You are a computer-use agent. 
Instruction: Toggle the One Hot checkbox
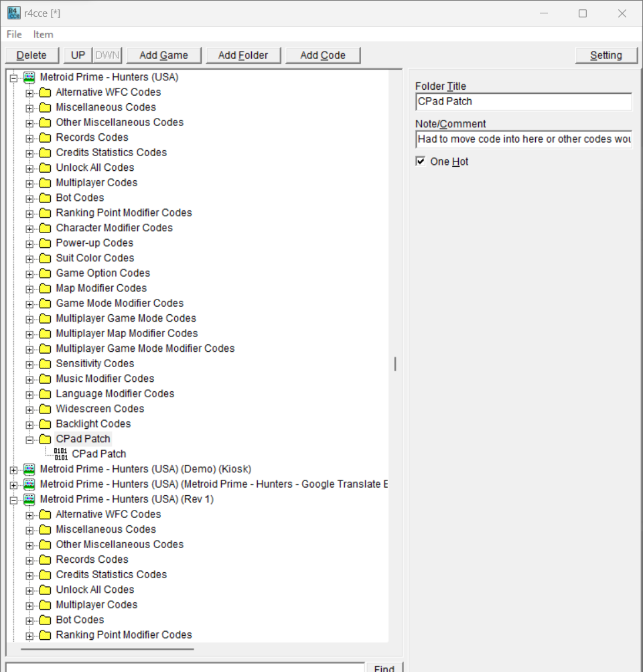(420, 161)
